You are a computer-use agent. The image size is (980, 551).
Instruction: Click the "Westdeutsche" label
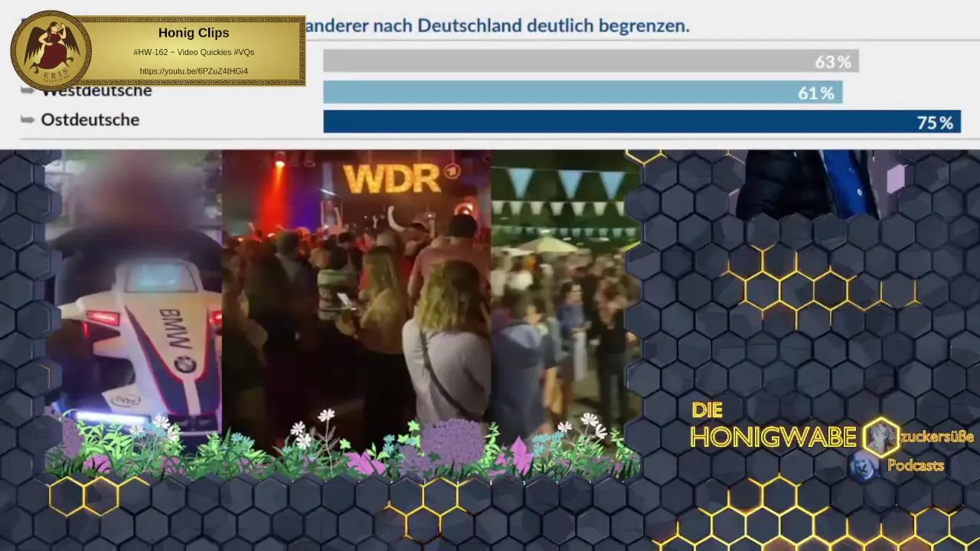pos(96,91)
